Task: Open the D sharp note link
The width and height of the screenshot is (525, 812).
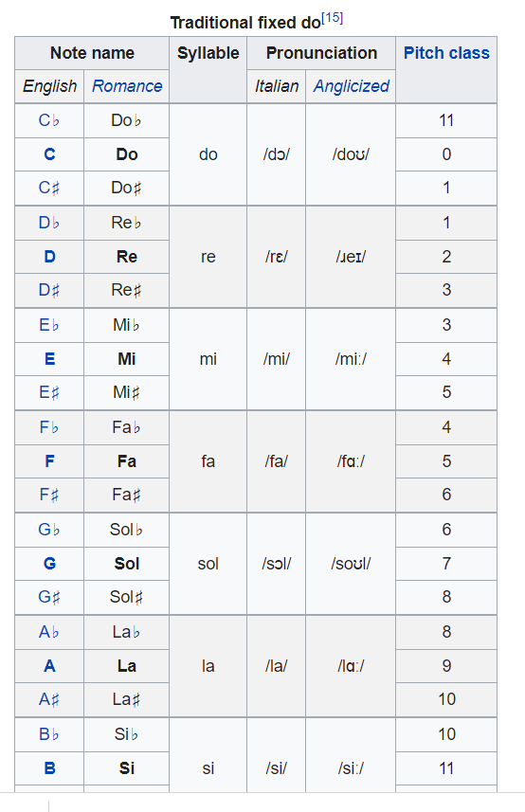Action: [x=49, y=290]
